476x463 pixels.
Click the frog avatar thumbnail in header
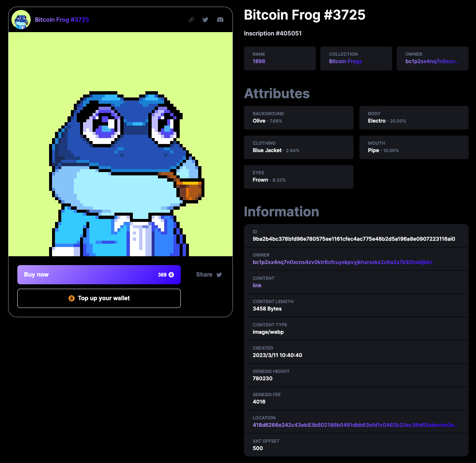click(21, 20)
